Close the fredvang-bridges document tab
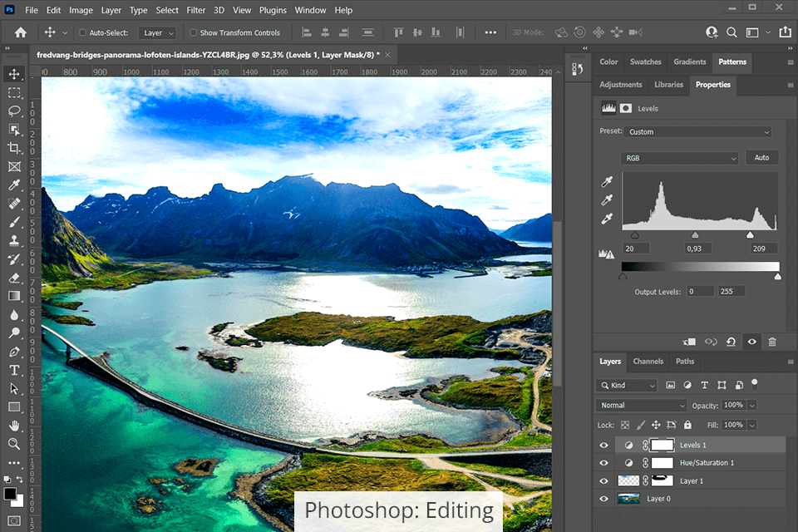 point(388,55)
